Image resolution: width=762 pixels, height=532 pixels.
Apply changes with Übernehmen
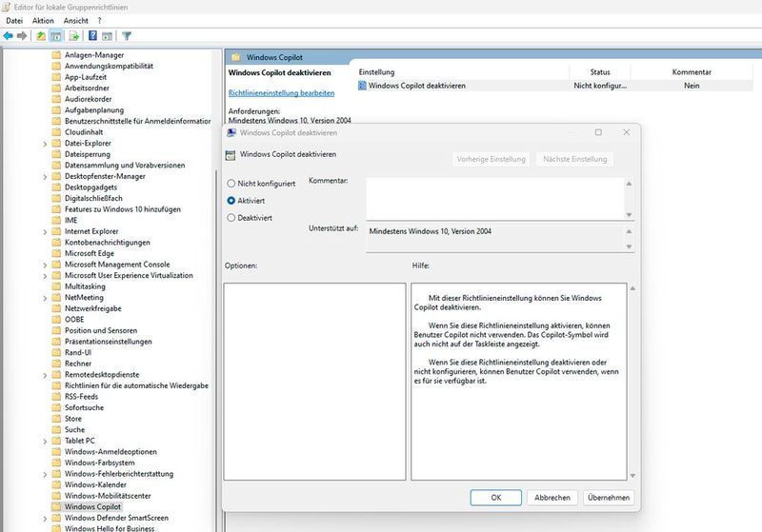[609, 498]
